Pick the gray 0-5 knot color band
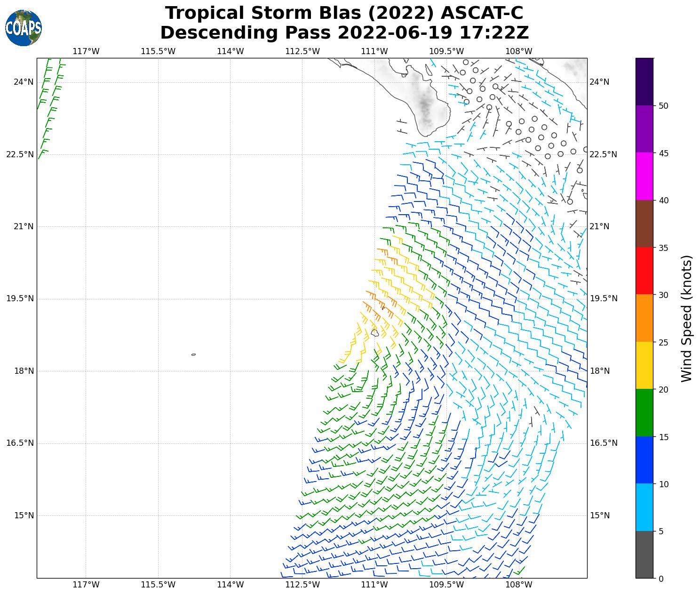The width and height of the screenshot is (700, 595). point(644,555)
